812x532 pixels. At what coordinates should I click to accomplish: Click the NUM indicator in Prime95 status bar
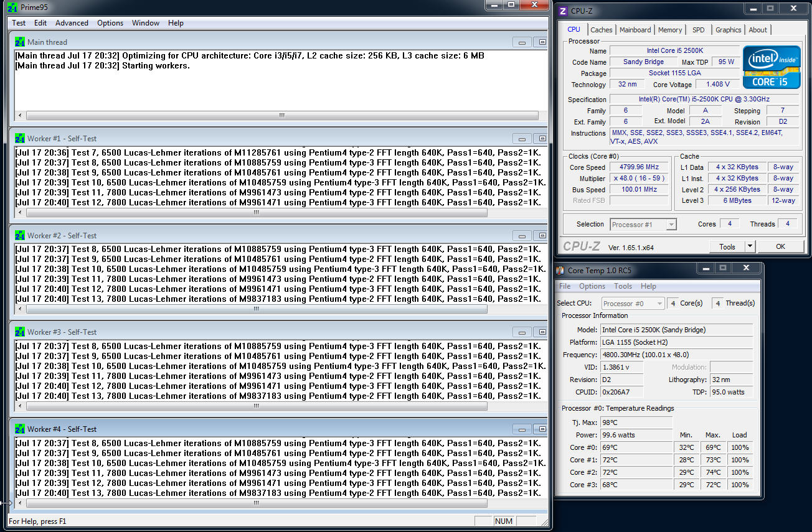pos(504,521)
